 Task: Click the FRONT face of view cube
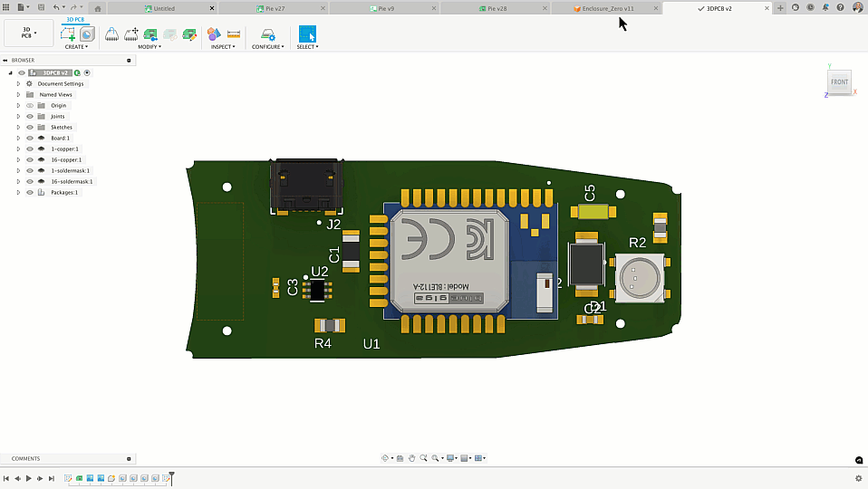[840, 82]
